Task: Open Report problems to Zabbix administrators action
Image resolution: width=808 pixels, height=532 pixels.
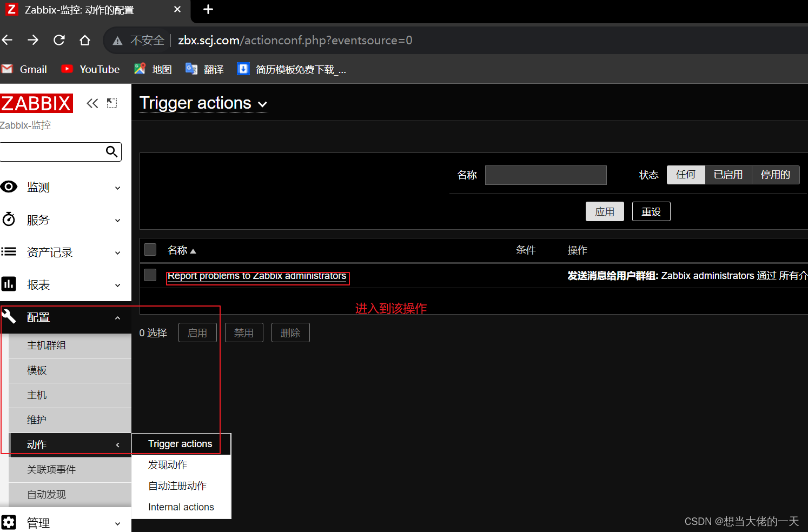Action: (x=257, y=276)
